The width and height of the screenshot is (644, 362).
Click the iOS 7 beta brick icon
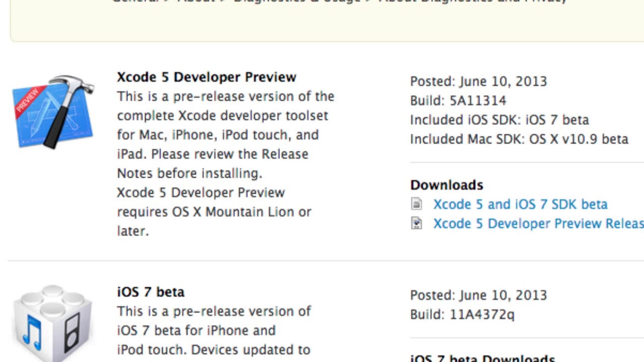click(x=53, y=323)
